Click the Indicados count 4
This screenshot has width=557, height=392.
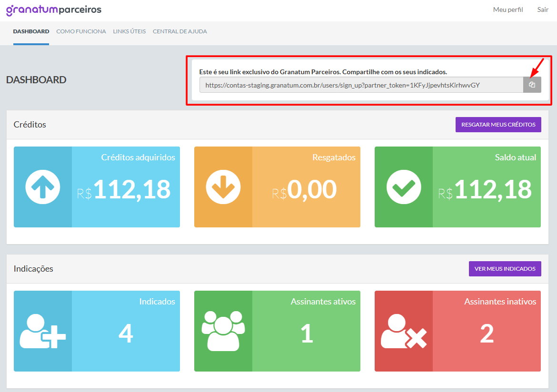click(126, 333)
